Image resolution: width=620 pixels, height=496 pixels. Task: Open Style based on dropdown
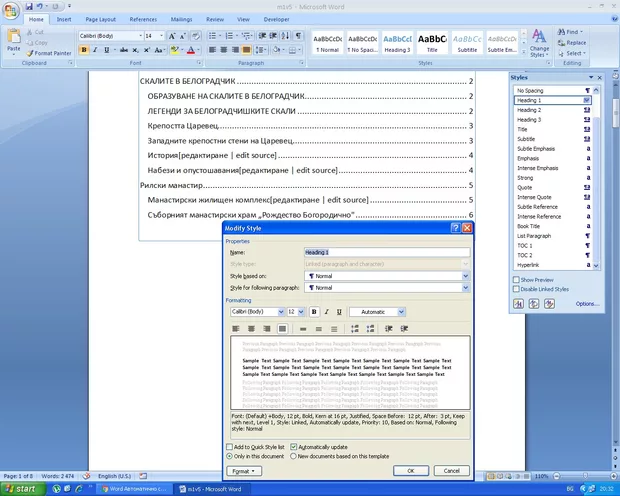(x=466, y=275)
